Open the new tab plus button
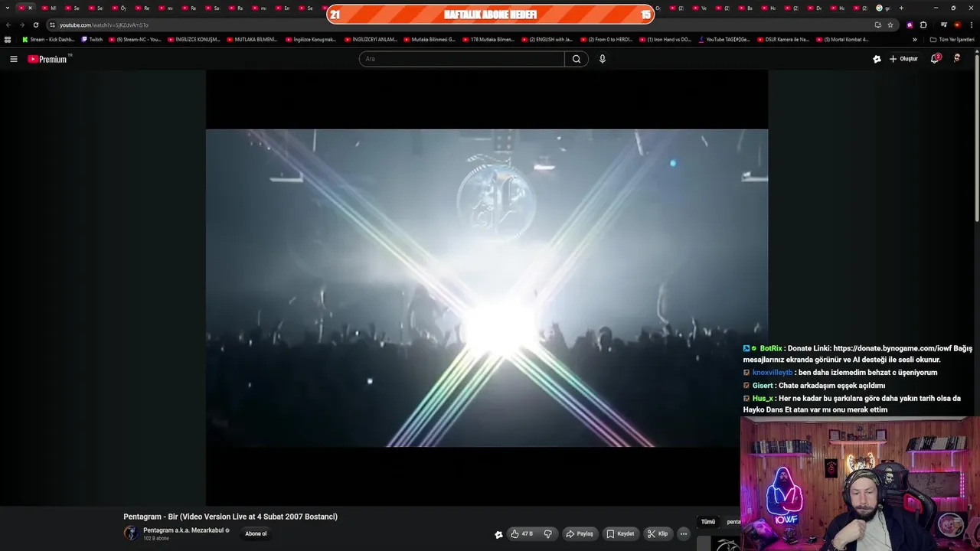 [x=901, y=8]
